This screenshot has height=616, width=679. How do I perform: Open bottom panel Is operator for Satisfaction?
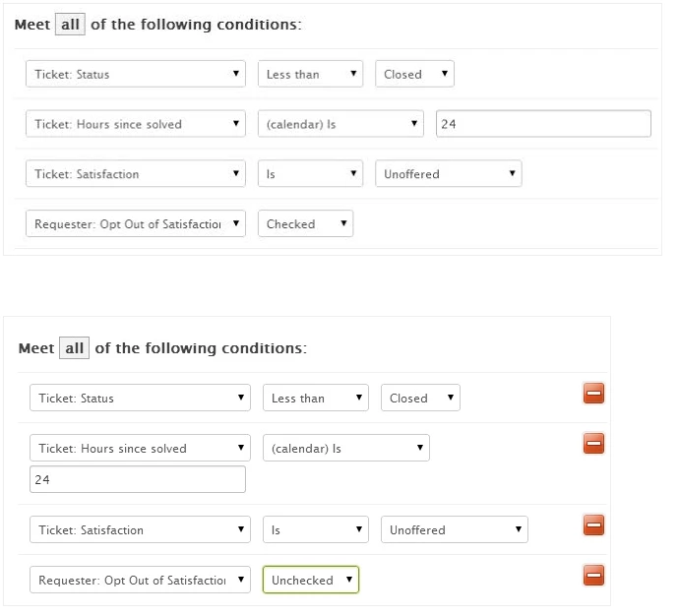coord(315,530)
